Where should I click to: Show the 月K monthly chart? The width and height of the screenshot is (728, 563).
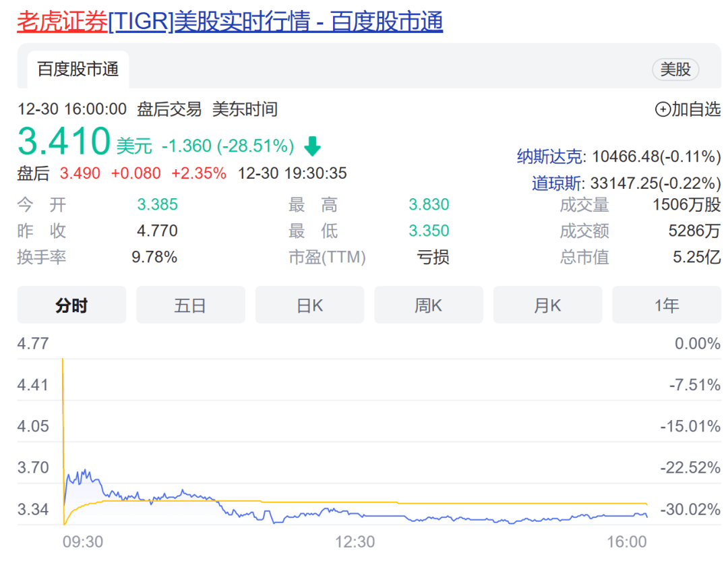(547, 305)
